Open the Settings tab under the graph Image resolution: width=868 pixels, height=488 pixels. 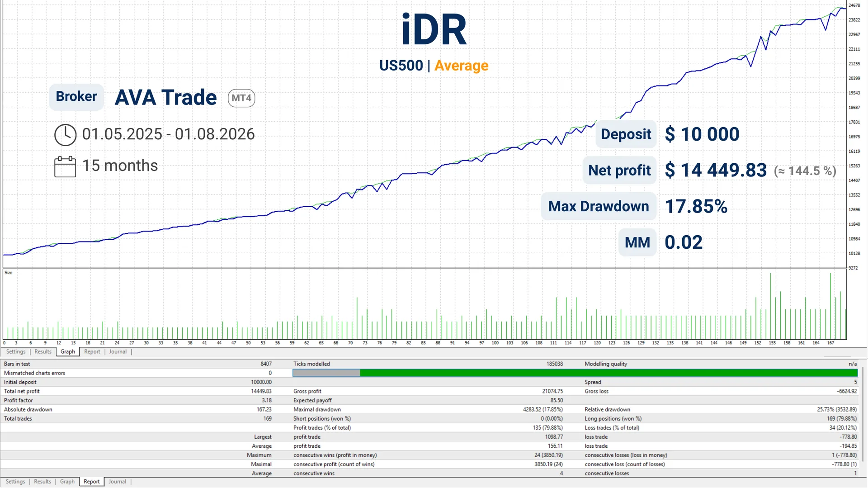coord(16,352)
